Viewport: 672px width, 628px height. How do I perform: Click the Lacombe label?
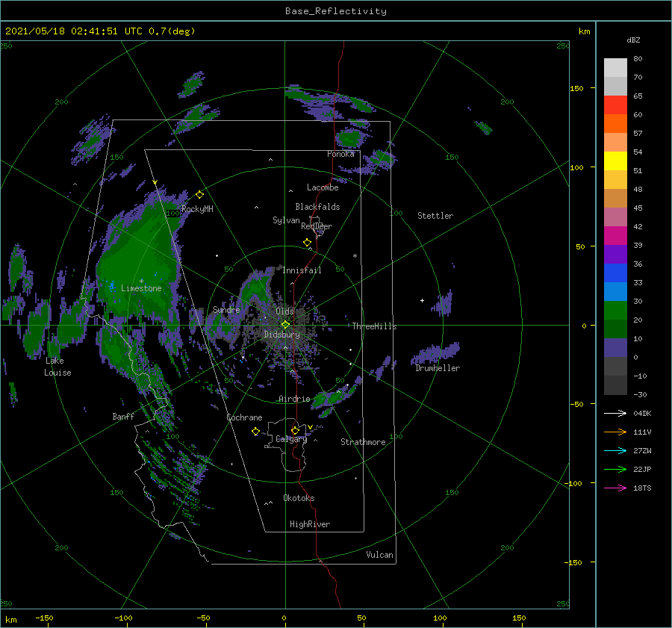(x=323, y=187)
